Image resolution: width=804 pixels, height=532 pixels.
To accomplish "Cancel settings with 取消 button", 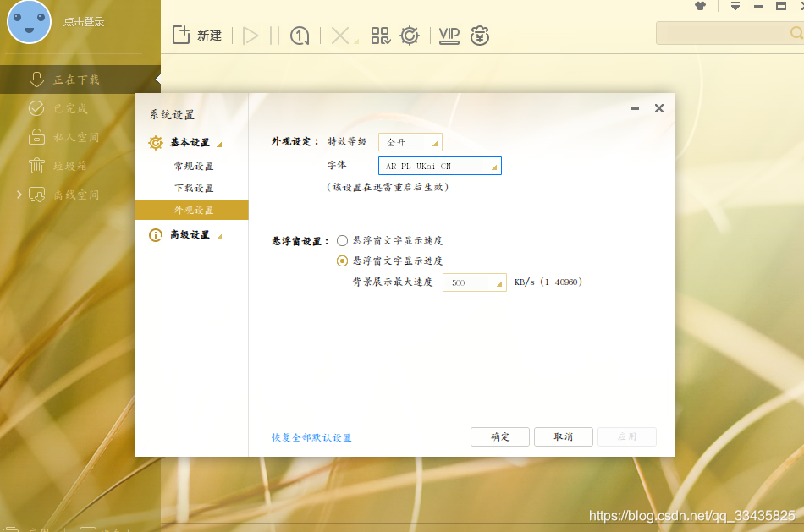I will (564, 436).
